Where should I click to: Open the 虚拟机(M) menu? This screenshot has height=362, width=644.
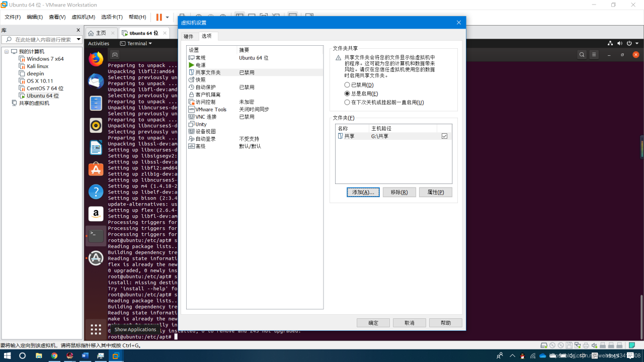83,17
